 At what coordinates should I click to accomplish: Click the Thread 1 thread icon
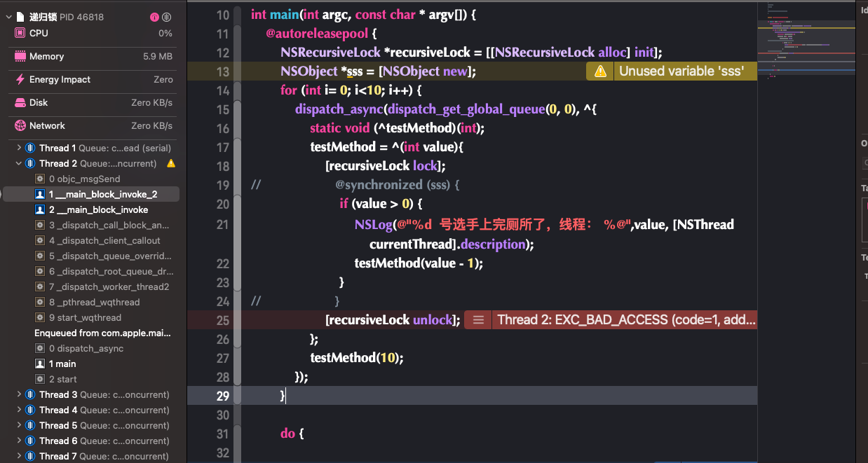(30, 148)
